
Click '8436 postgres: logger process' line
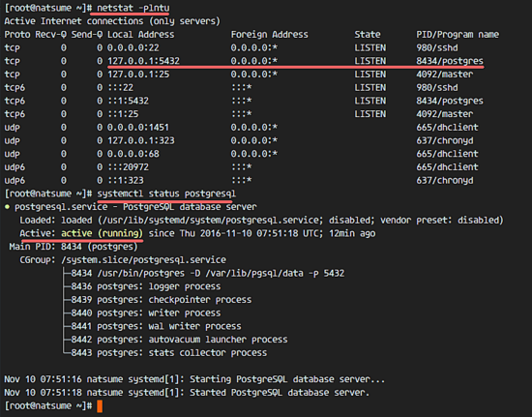click(x=146, y=286)
